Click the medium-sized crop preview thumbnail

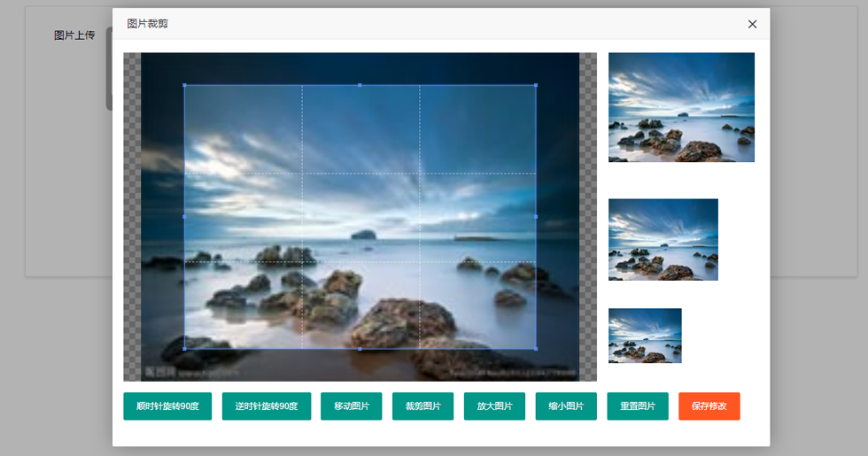coord(663,239)
